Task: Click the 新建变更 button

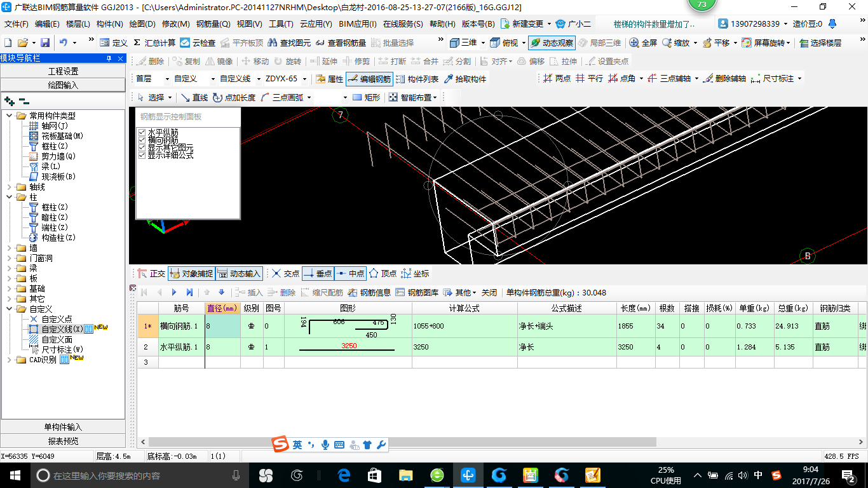Action: tap(523, 24)
